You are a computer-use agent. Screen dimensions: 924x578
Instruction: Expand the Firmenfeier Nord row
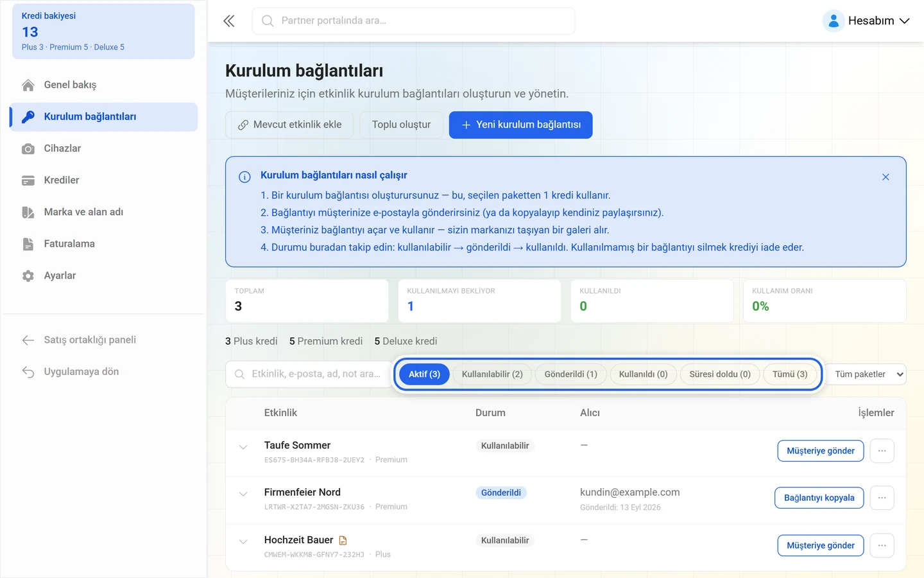(x=243, y=494)
